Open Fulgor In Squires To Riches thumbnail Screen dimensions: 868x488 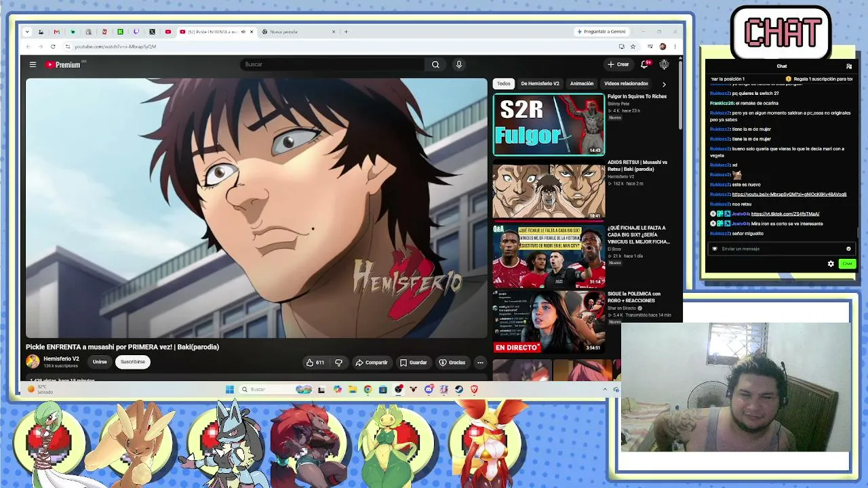tap(549, 125)
